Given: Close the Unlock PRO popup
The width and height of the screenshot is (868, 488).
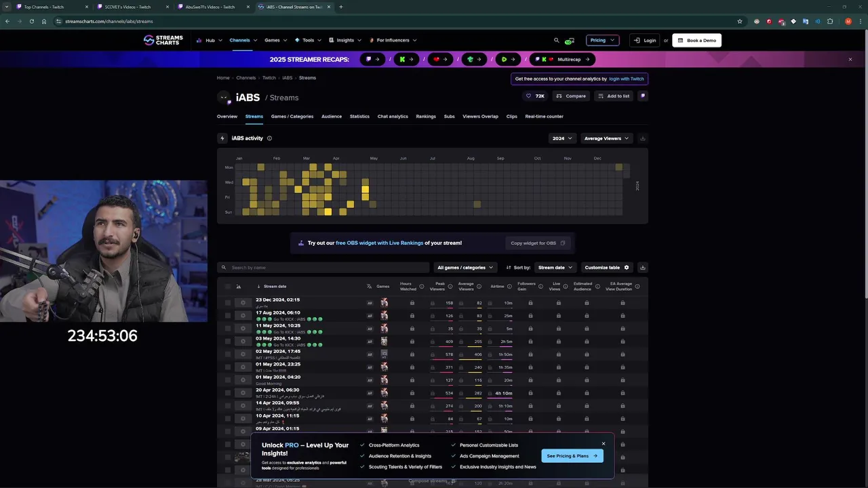Looking at the screenshot, I should point(604,444).
